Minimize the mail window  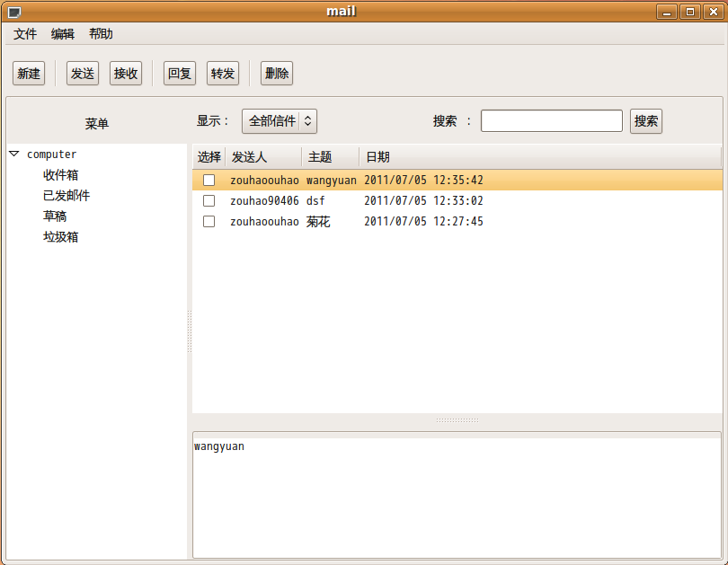pos(667,12)
